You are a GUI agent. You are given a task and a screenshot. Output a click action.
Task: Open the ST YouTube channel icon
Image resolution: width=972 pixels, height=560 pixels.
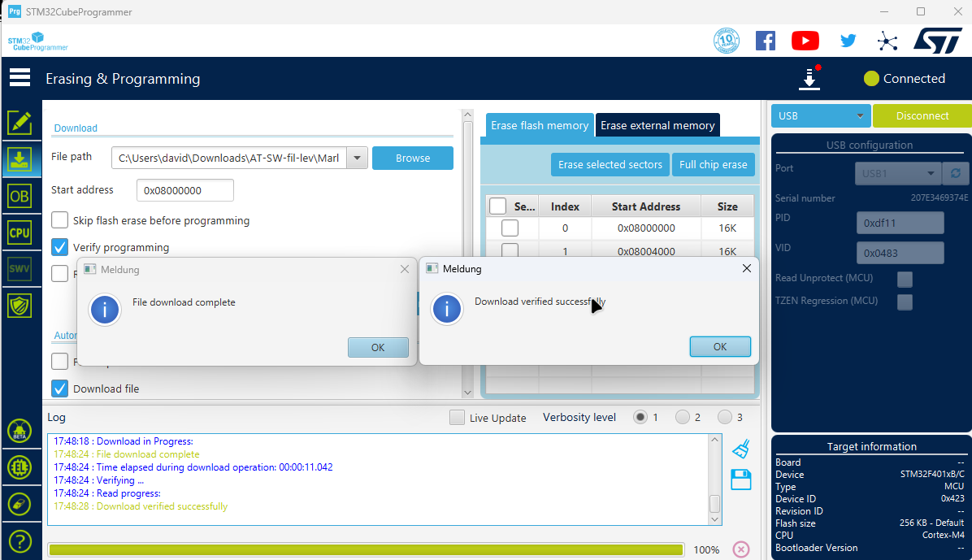pyautogui.click(x=805, y=41)
